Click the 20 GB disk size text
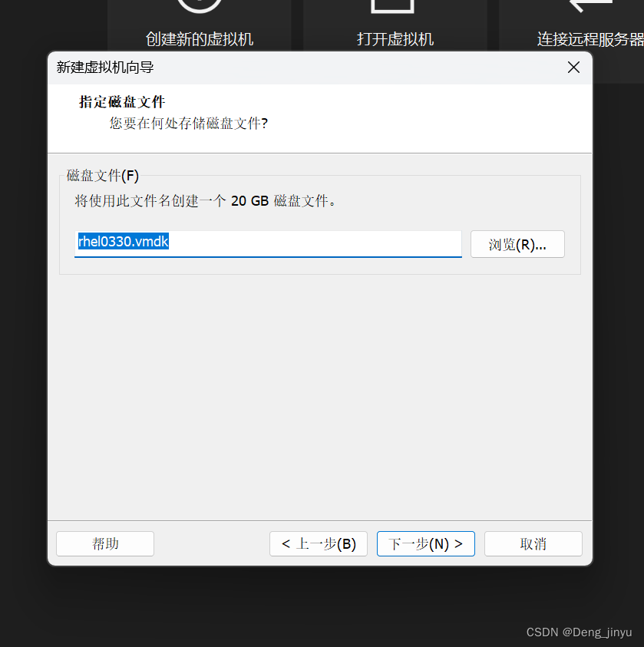The width and height of the screenshot is (644, 647). click(x=249, y=200)
